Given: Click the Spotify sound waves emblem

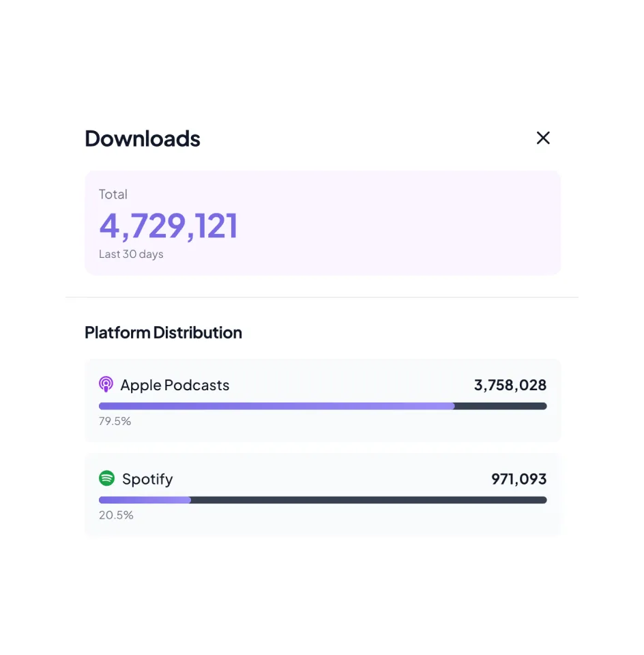Looking at the screenshot, I should tap(106, 478).
